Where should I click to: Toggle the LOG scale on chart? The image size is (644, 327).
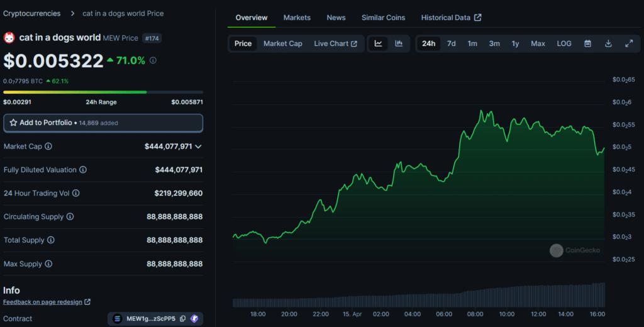pos(564,43)
